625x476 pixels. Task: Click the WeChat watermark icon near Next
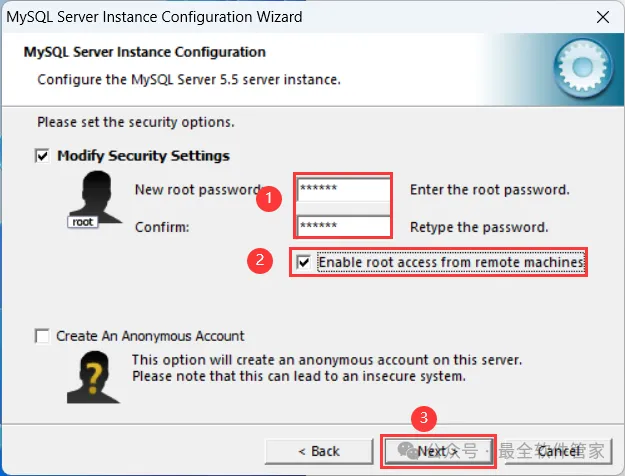point(406,451)
